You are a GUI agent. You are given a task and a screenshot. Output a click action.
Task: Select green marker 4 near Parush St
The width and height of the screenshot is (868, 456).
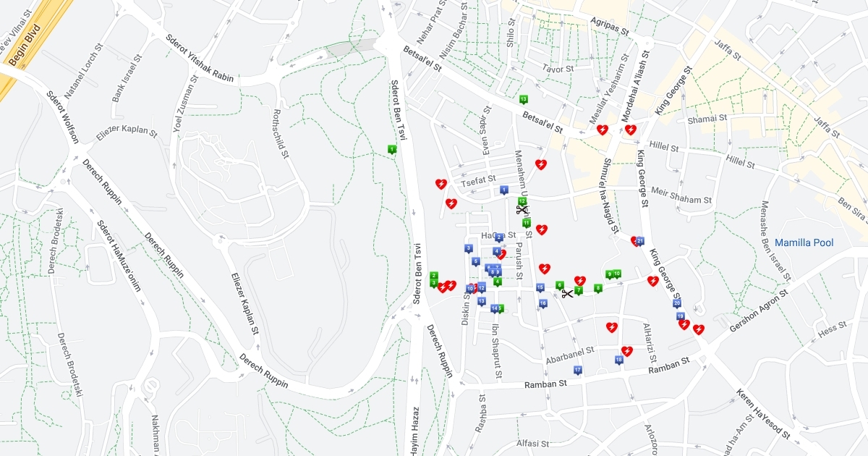[498, 282]
